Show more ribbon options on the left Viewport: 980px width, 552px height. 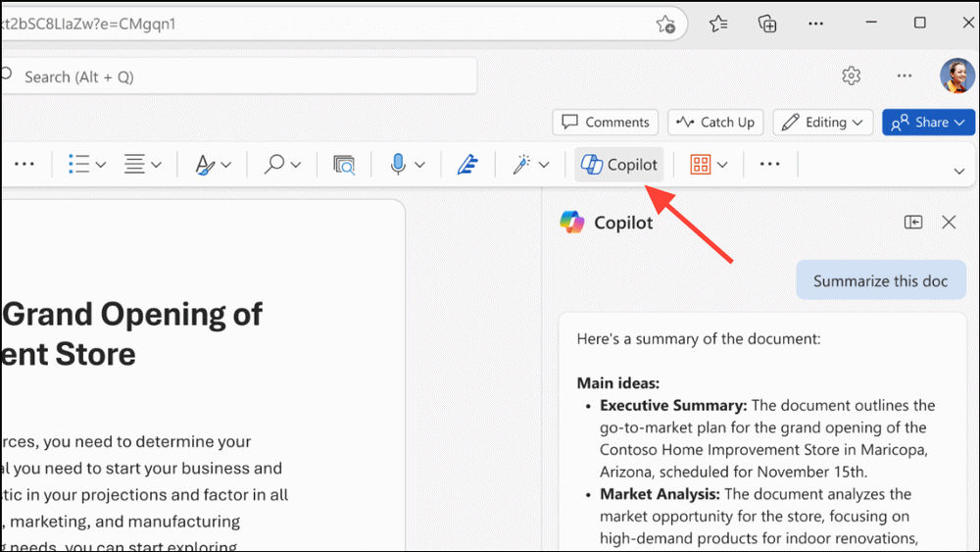pyautogui.click(x=24, y=165)
